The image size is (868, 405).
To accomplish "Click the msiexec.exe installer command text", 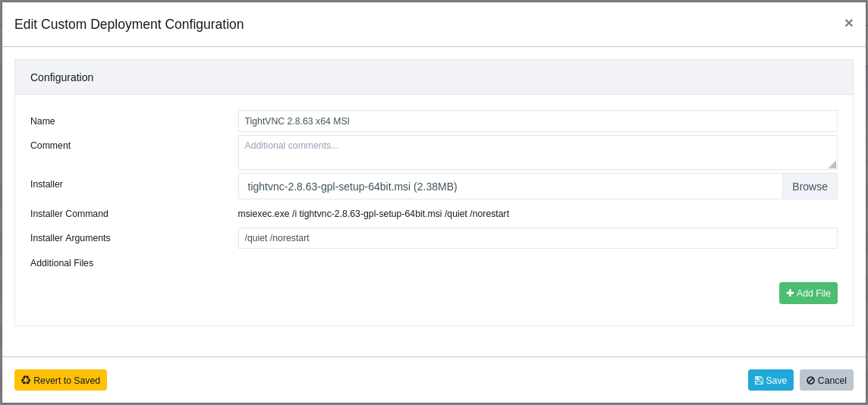I will (x=373, y=214).
